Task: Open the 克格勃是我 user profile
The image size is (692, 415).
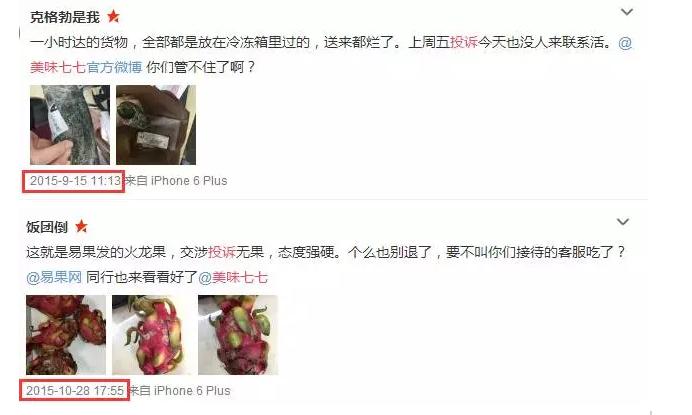Action: [65, 17]
